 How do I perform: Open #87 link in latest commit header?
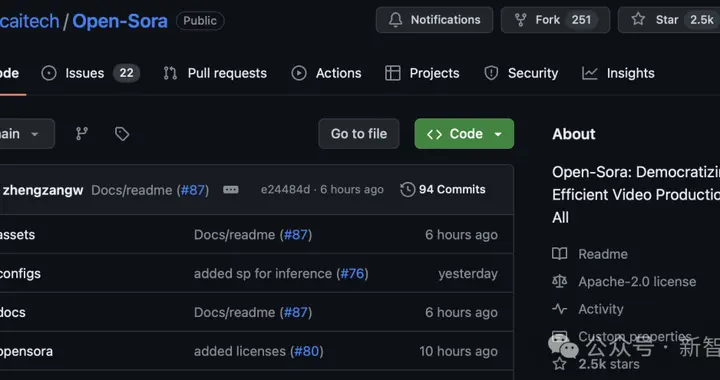pos(193,190)
